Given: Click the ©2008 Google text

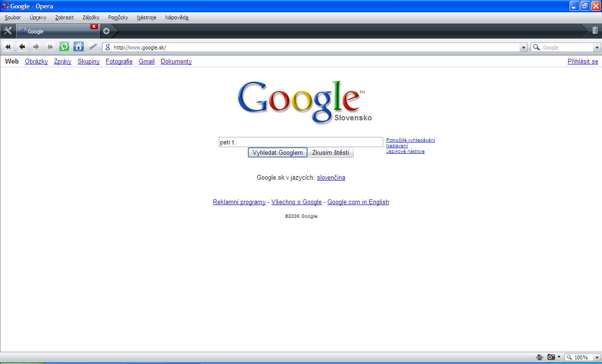Looking at the screenshot, I should coord(301,216).
